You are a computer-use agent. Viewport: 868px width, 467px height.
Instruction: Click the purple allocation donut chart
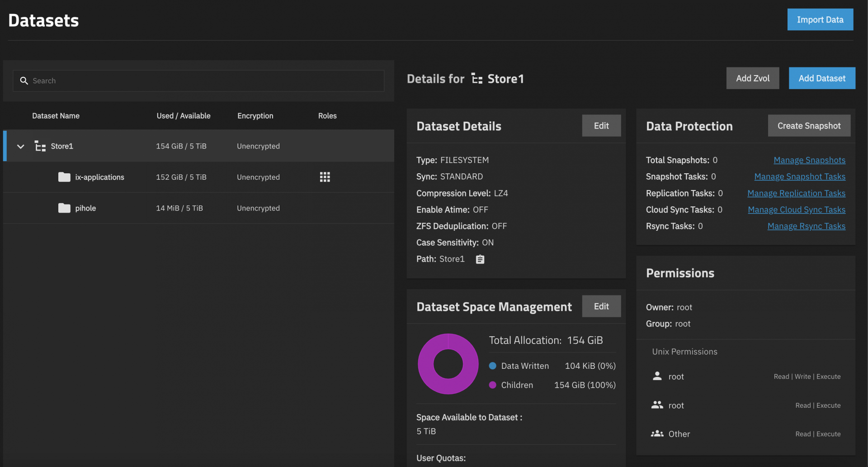448,364
